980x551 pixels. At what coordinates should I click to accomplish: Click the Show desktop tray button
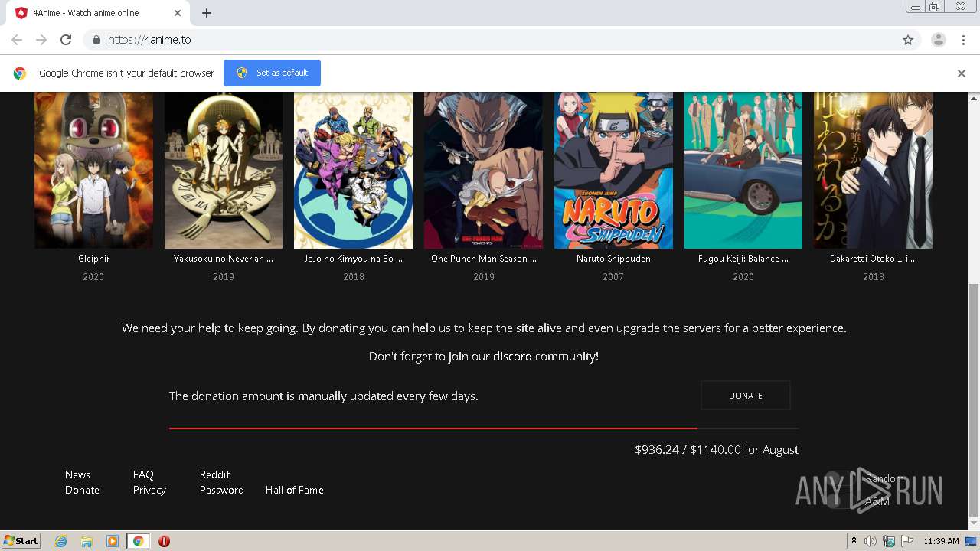pyautogui.click(x=972, y=541)
